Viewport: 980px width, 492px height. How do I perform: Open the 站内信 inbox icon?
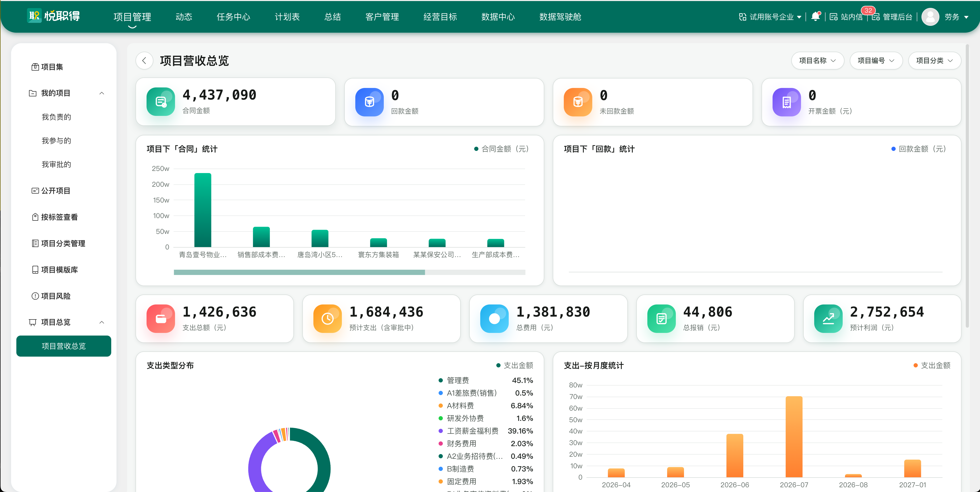[x=833, y=17]
